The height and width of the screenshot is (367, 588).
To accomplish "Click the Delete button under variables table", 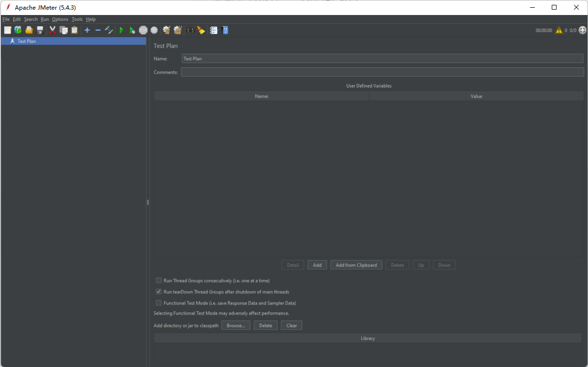I will coord(397,265).
